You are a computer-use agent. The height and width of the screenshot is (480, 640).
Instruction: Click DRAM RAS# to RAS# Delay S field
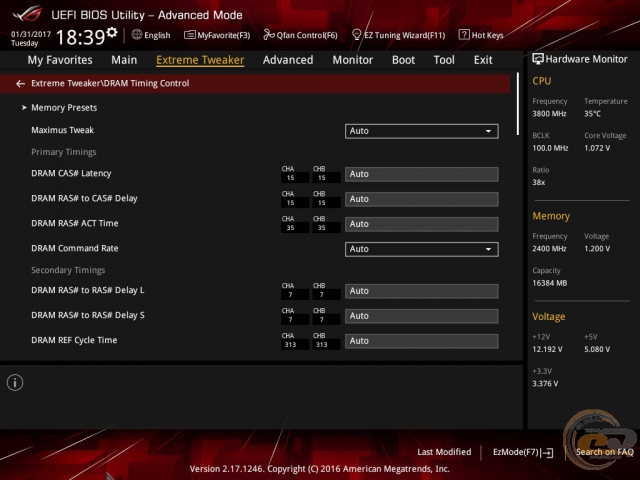[422, 316]
